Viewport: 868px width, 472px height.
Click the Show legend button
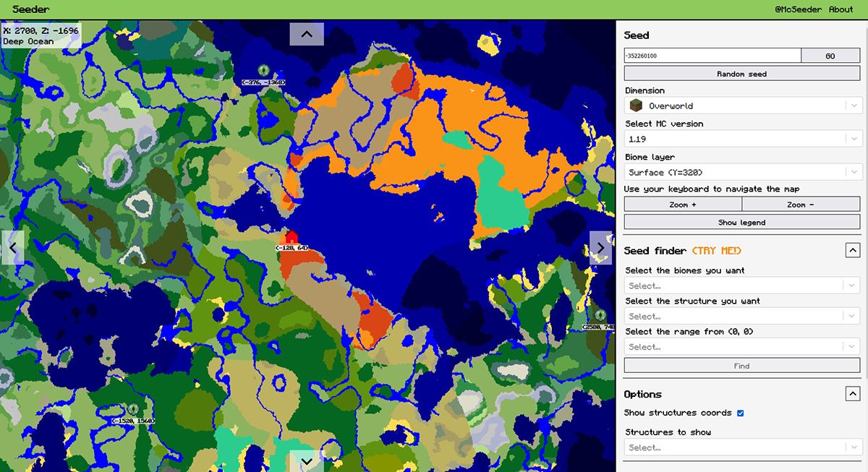coord(742,222)
